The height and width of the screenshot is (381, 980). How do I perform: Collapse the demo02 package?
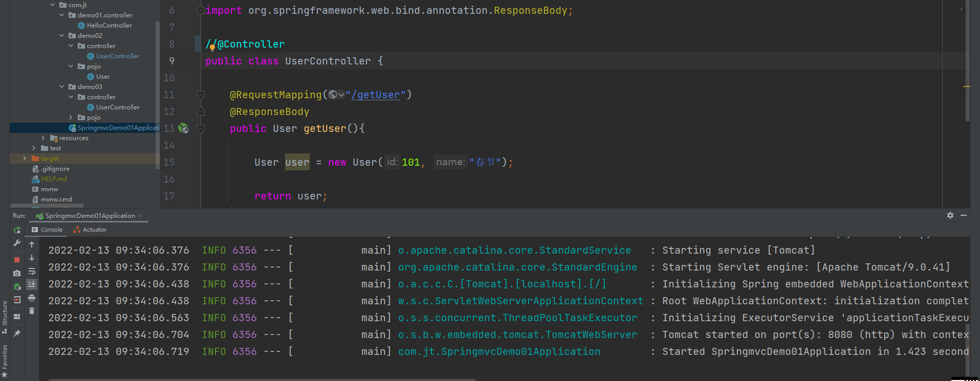pyautogui.click(x=62, y=36)
